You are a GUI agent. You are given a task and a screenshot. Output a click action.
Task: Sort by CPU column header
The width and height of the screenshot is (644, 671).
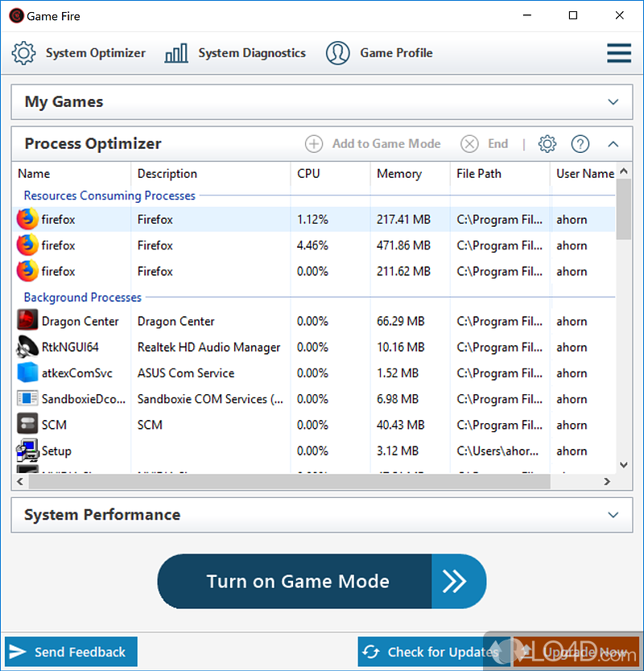click(330, 174)
